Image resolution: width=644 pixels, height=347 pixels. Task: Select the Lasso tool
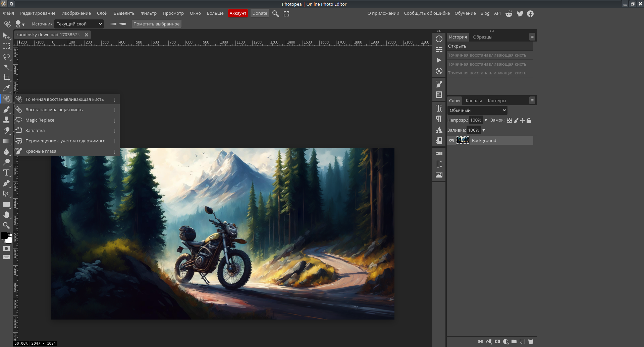(6, 57)
